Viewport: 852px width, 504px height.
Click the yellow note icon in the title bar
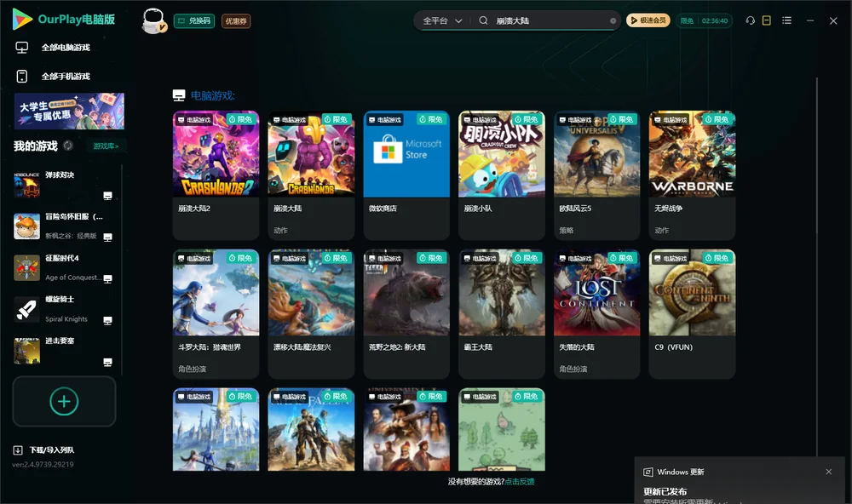[767, 20]
